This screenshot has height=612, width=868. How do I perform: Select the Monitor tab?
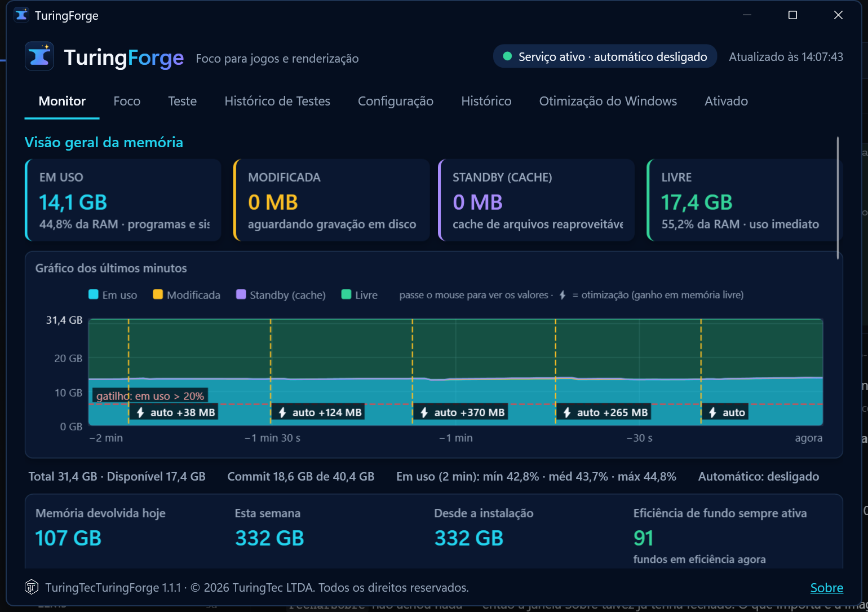62,102
